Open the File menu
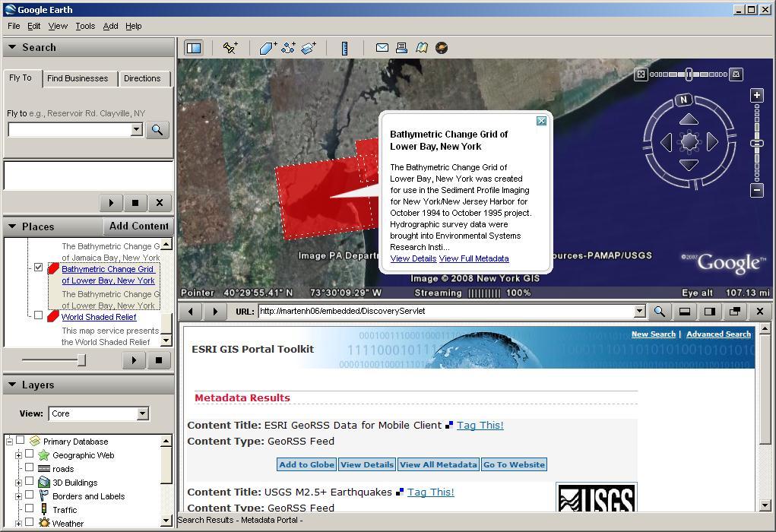 [x=14, y=26]
